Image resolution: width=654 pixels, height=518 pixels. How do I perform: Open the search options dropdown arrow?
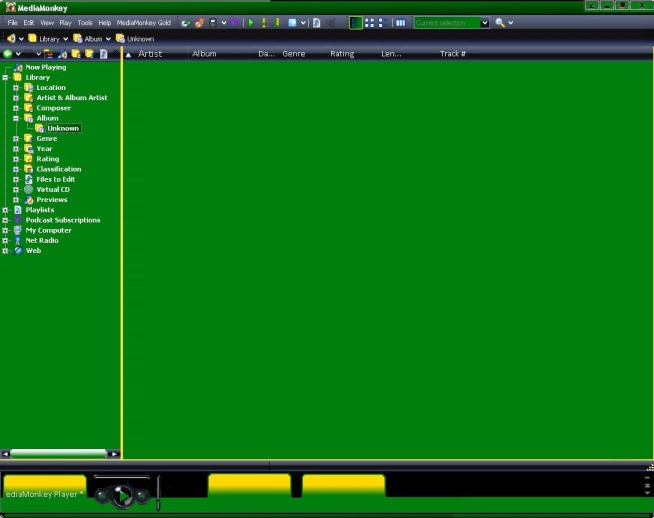tap(511, 23)
